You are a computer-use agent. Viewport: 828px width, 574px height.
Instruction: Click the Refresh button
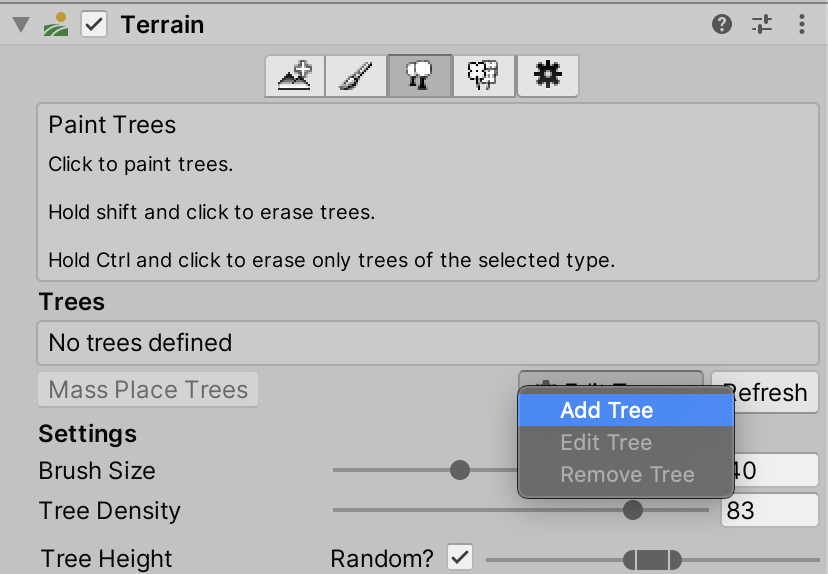coord(766,391)
